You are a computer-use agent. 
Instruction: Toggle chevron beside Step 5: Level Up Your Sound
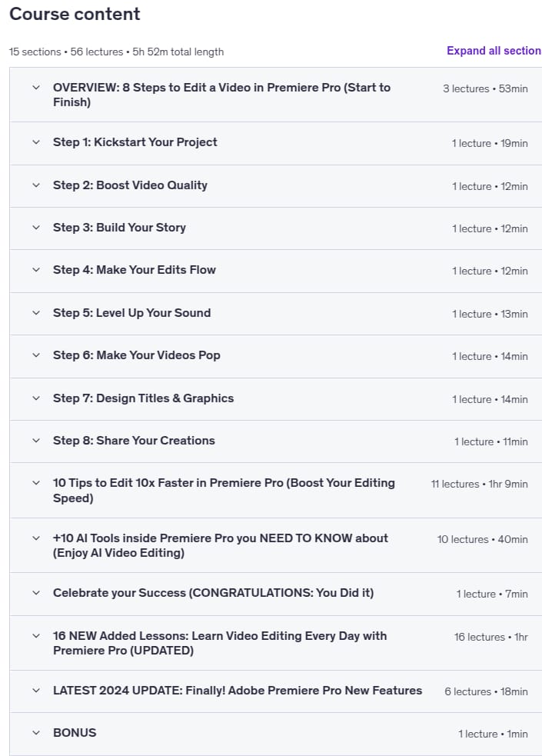pyautogui.click(x=36, y=313)
